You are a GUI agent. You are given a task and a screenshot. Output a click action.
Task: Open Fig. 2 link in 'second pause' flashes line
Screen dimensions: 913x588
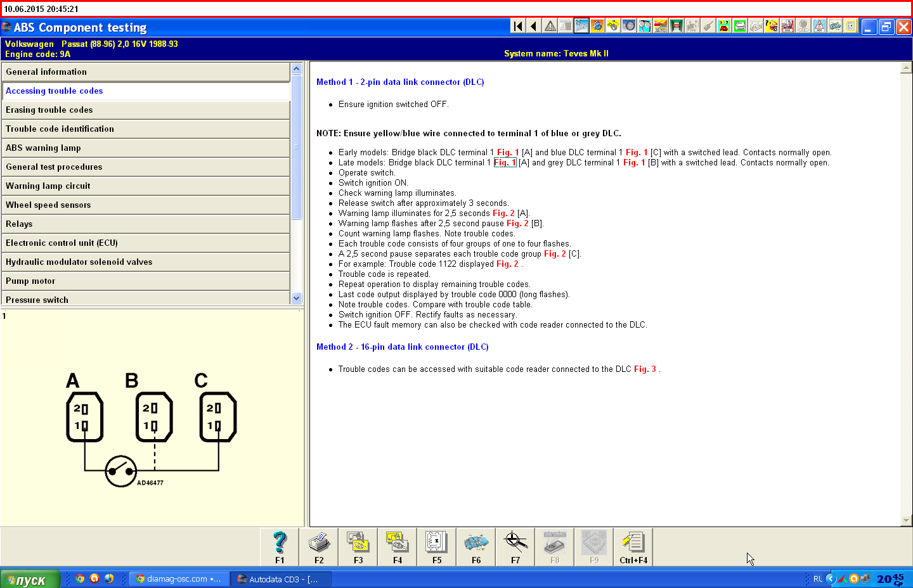(x=517, y=223)
